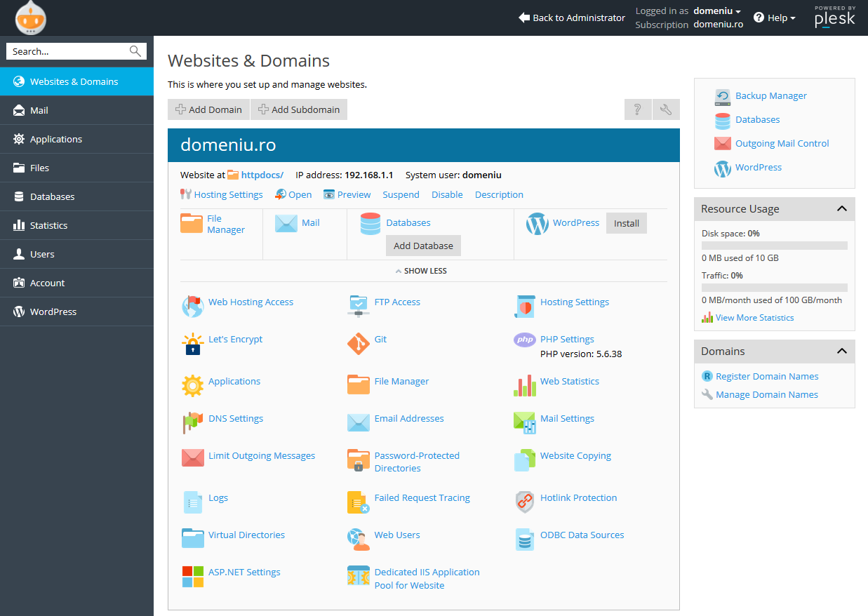The image size is (868, 616).
Task: Click the Password-Protected Directories folder icon
Action: coord(359,460)
